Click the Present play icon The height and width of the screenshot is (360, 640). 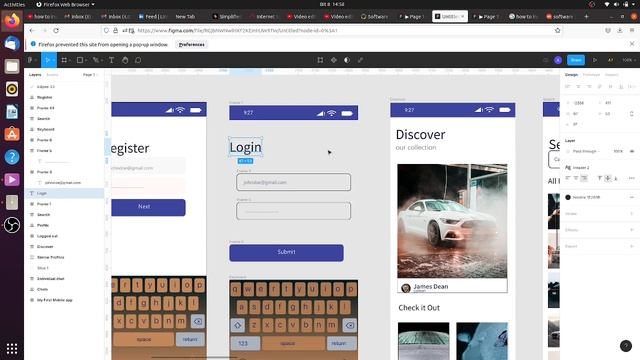595,60
